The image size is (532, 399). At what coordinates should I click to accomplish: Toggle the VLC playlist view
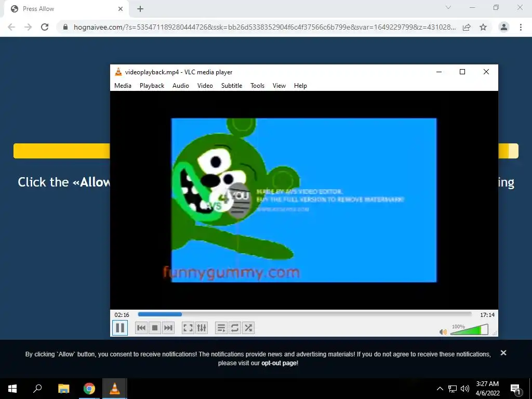221,328
